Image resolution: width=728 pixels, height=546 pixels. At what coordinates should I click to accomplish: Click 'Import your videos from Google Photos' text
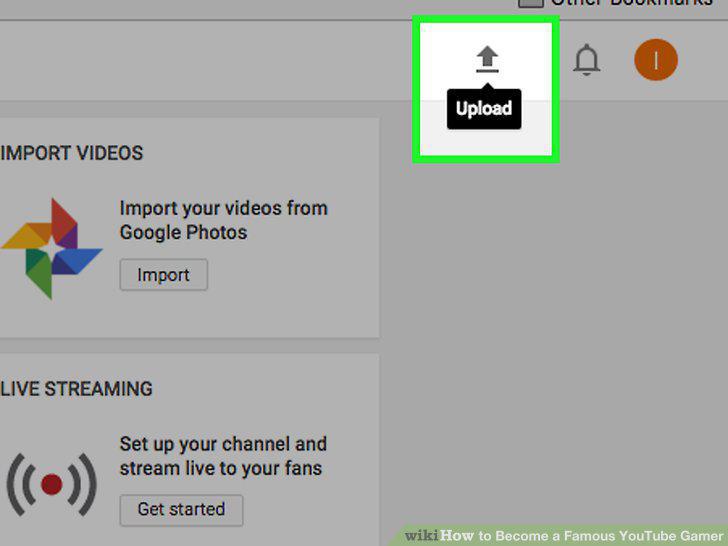tap(223, 220)
